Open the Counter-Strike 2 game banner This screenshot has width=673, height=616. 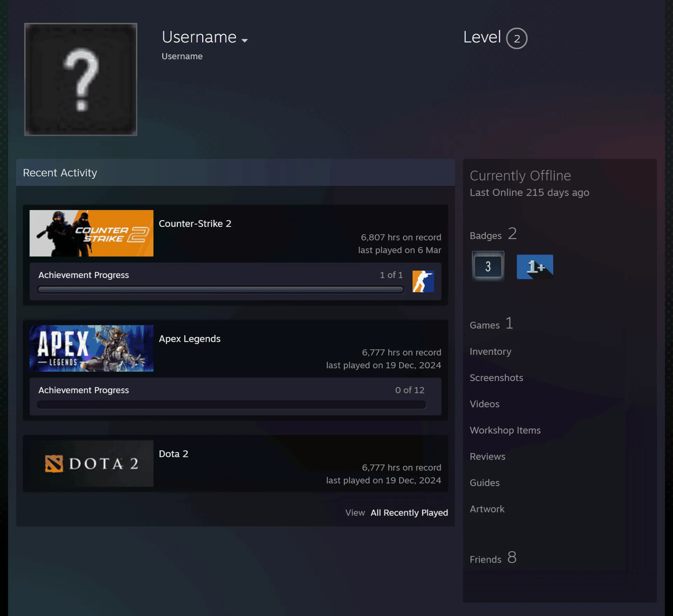point(91,233)
